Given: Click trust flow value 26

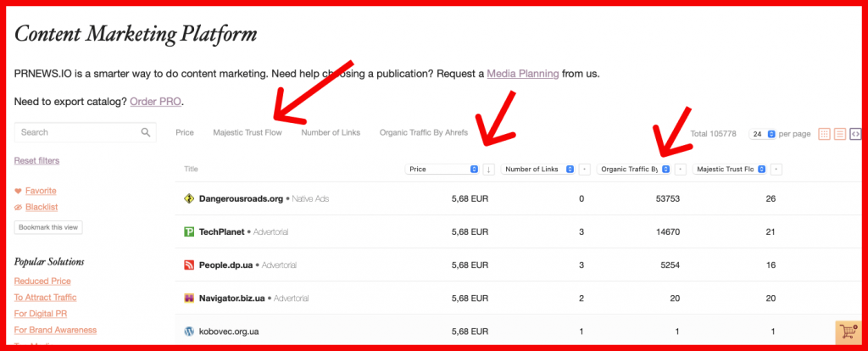Looking at the screenshot, I should click(x=771, y=198).
